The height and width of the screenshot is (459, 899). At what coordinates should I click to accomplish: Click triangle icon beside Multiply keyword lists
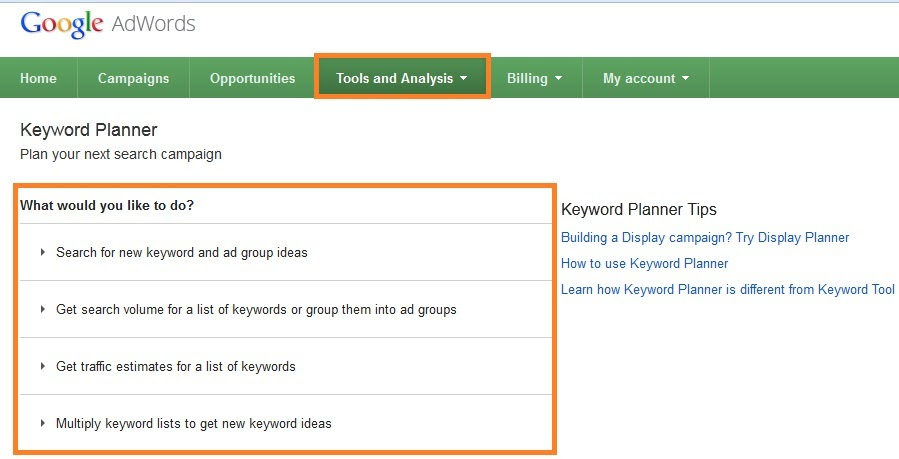point(42,423)
